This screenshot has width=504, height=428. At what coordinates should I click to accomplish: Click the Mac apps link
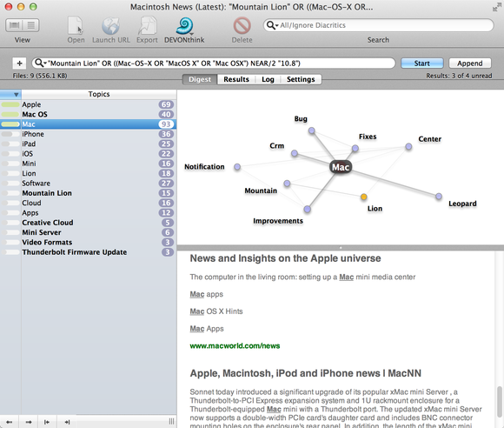(206, 294)
